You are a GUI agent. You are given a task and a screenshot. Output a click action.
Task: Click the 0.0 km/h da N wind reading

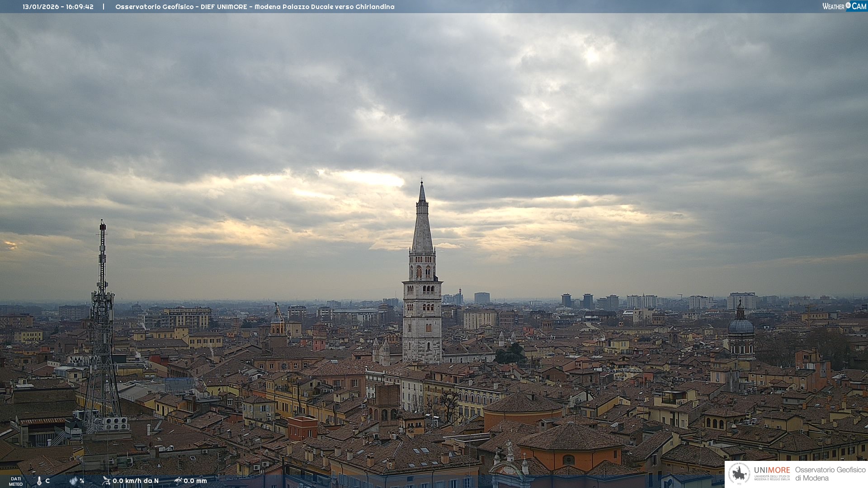[x=136, y=481]
